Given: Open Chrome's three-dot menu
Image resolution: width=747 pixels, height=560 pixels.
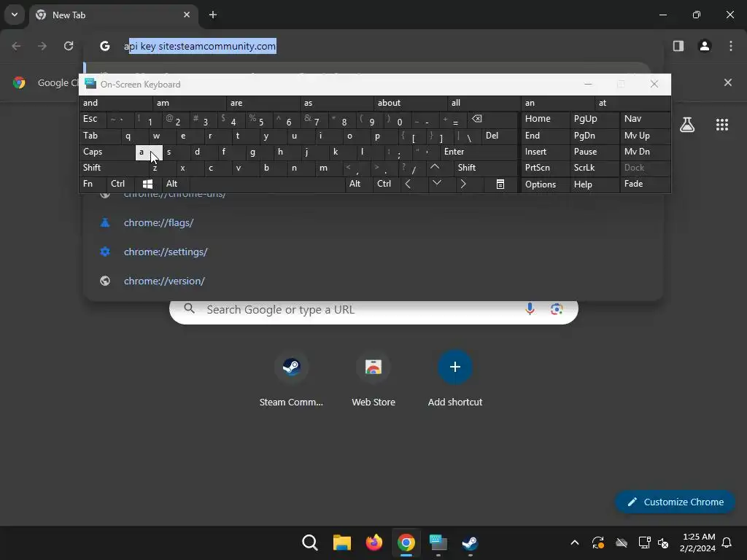Looking at the screenshot, I should click(730, 46).
